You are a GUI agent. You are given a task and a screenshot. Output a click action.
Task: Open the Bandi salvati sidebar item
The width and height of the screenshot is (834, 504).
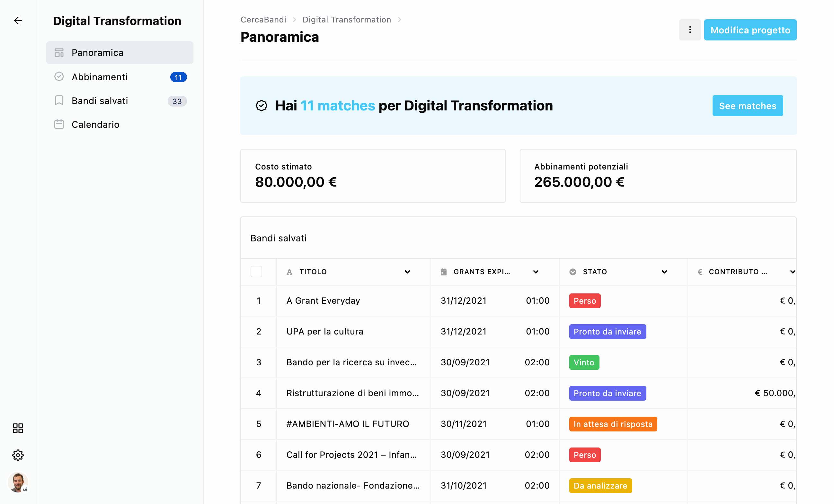pos(120,100)
